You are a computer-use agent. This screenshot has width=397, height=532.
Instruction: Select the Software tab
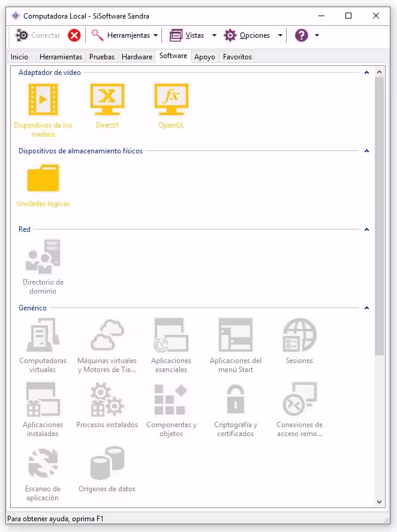(x=173, y=56)
